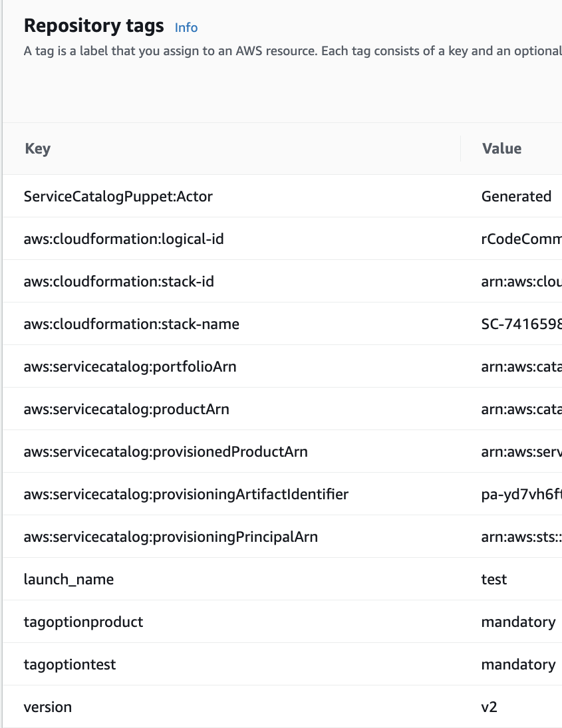Screen dimensions: 562x728
Task: Click the test value for launch_name
Action: click(494, 579)
